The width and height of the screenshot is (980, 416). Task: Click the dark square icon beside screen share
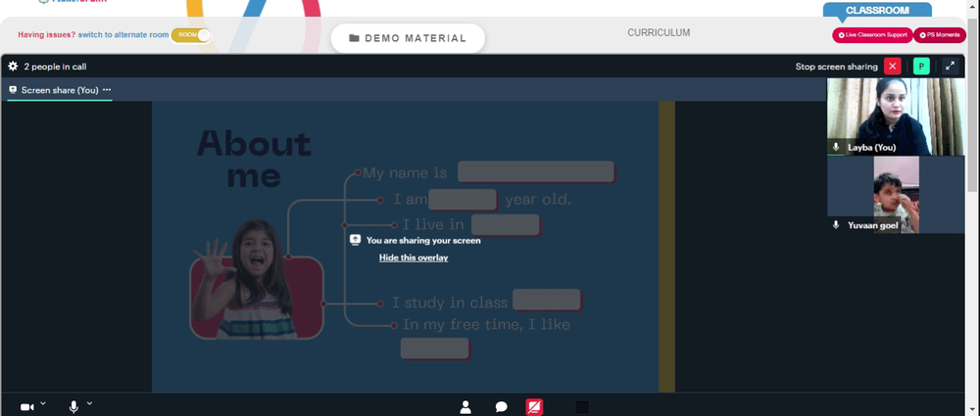tap(582, 407)
